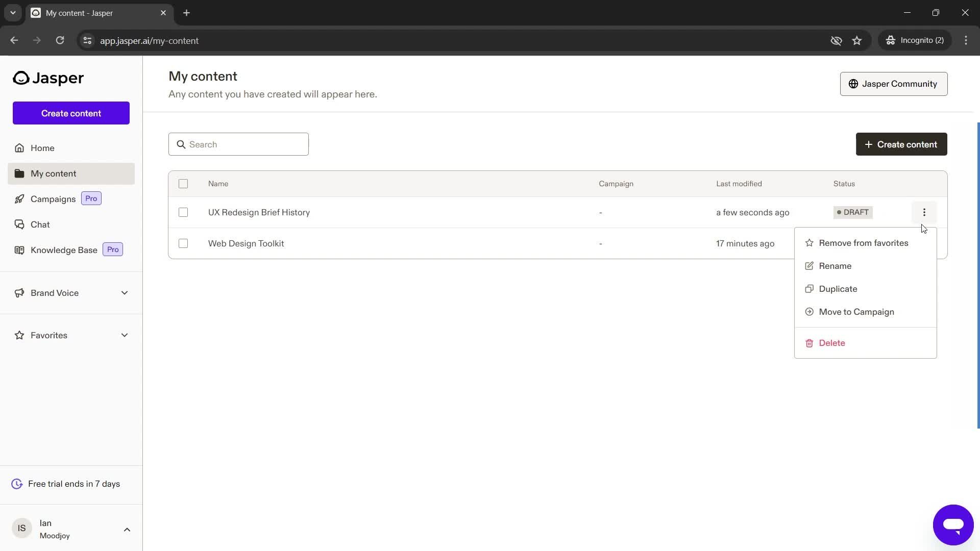
Task: Select Rename from the context menu
Action: [835, 265]
